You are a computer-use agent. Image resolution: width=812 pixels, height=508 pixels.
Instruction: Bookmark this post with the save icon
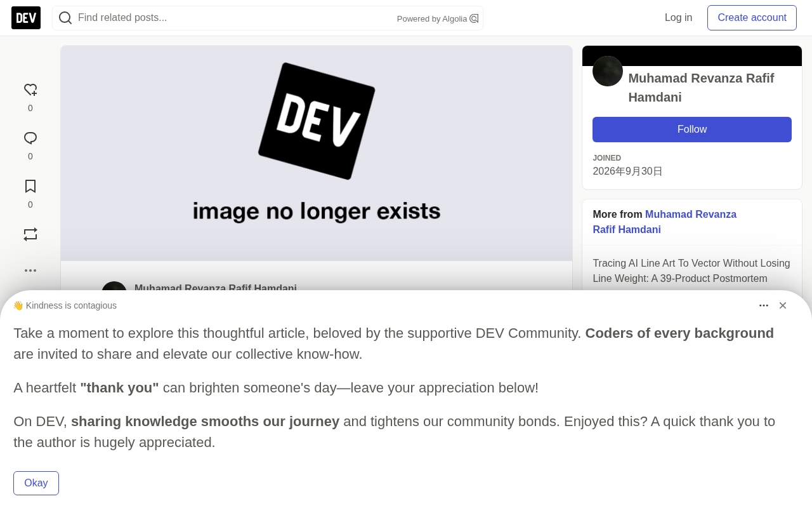(x=30, y=186)
